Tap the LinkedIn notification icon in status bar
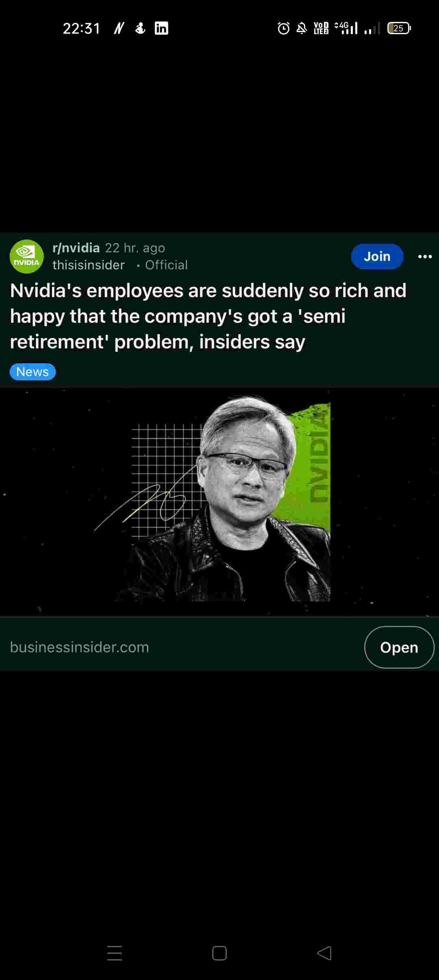 point(161,28)
